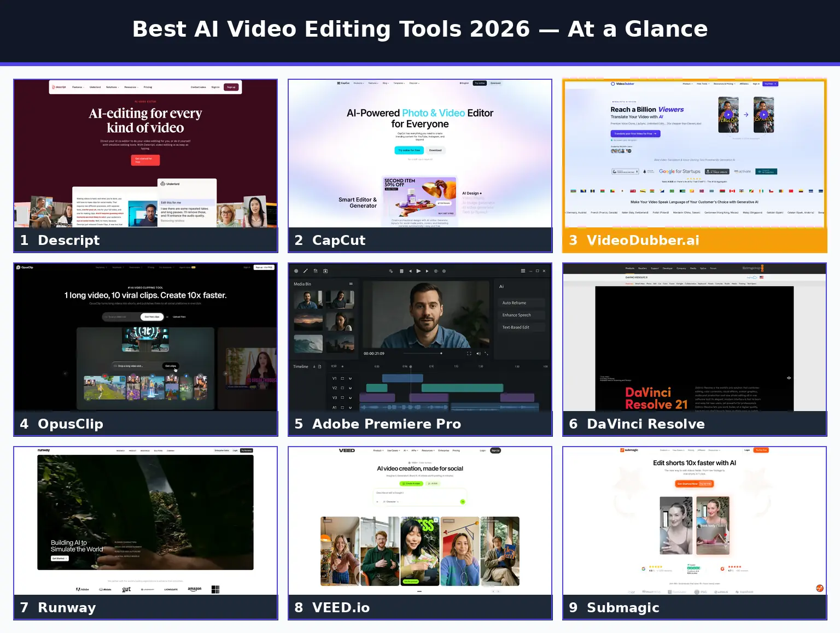Expand the V3 track chevron
The height and width of the screenshot is (633, 840).
(350, 398)
